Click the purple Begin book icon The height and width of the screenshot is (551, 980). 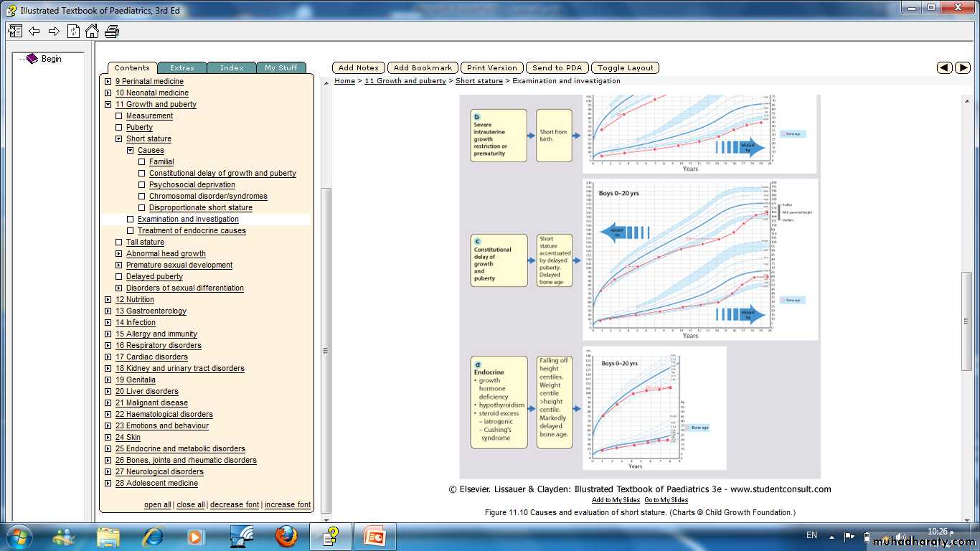(x=32, y=59)
